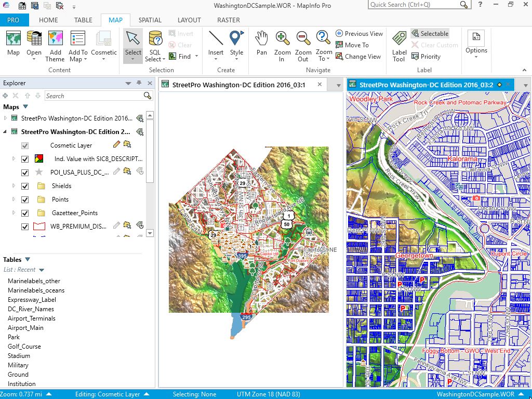Switch to the SPATIAL ribbon tab
The height and width of the screenshot is (399, 532).
click(x=150, y=20)
